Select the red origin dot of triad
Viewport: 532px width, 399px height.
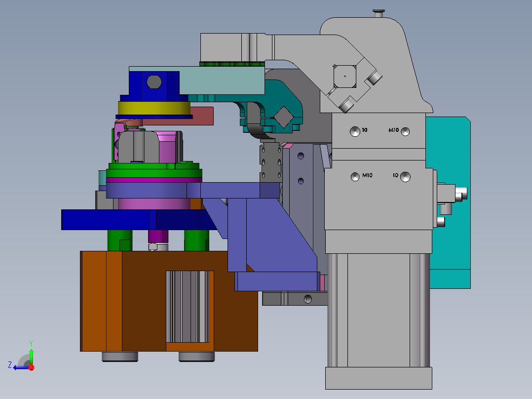[x=32, y=367]
